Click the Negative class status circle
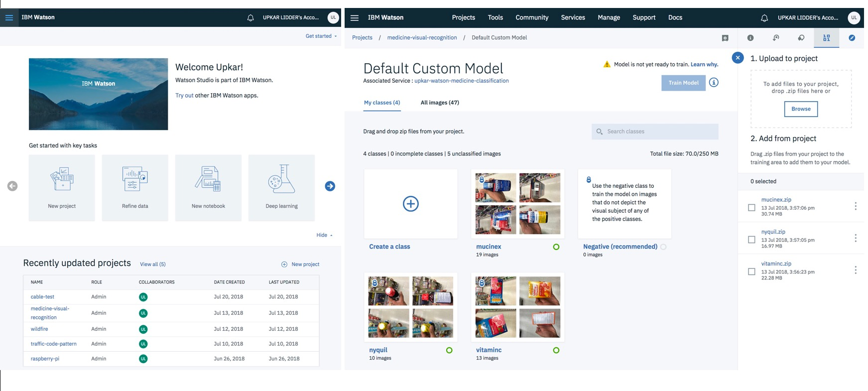This screenshot has width=868, height=391. 663,247
